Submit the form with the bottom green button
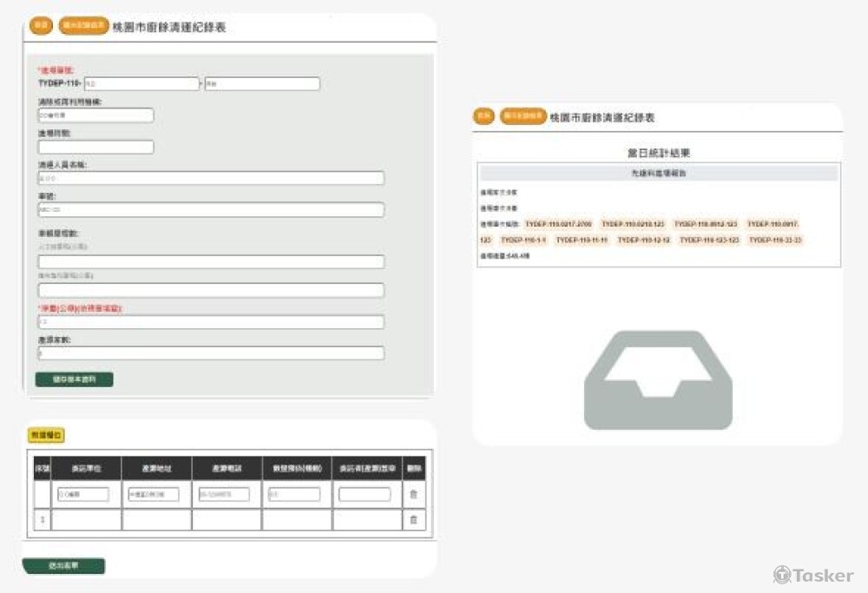 (x=63, y=566)
